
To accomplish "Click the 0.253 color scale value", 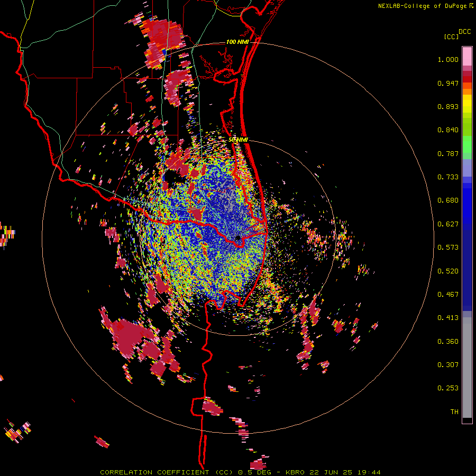I will point(448,388).
